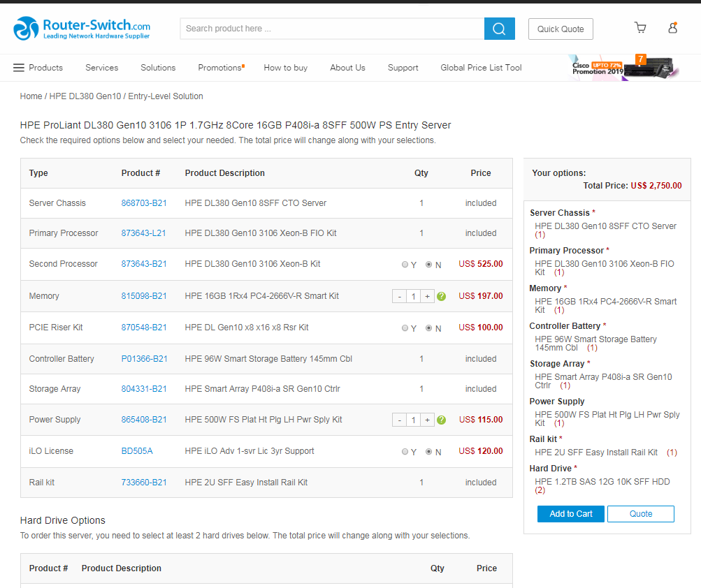Increase Memory quantity with plus button
Image resolution: width=701 pixels, height=588 pixels.
click(428, 296)
